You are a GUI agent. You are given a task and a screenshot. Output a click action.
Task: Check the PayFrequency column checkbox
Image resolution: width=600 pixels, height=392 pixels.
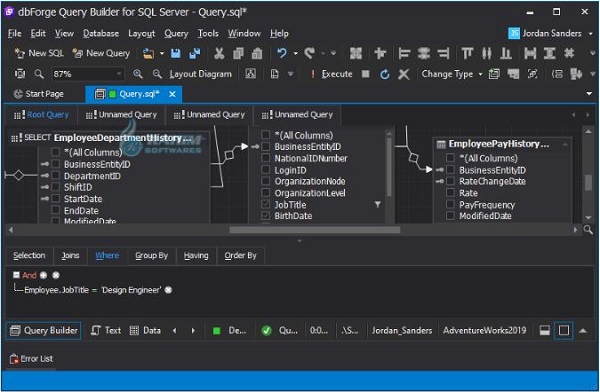[x=450, y=204]
